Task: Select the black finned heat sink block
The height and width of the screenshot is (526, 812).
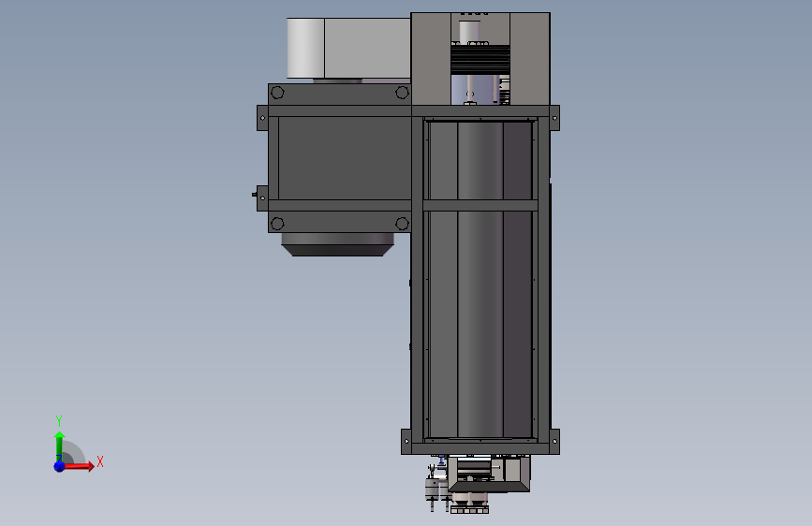Action: coord(480,59)
